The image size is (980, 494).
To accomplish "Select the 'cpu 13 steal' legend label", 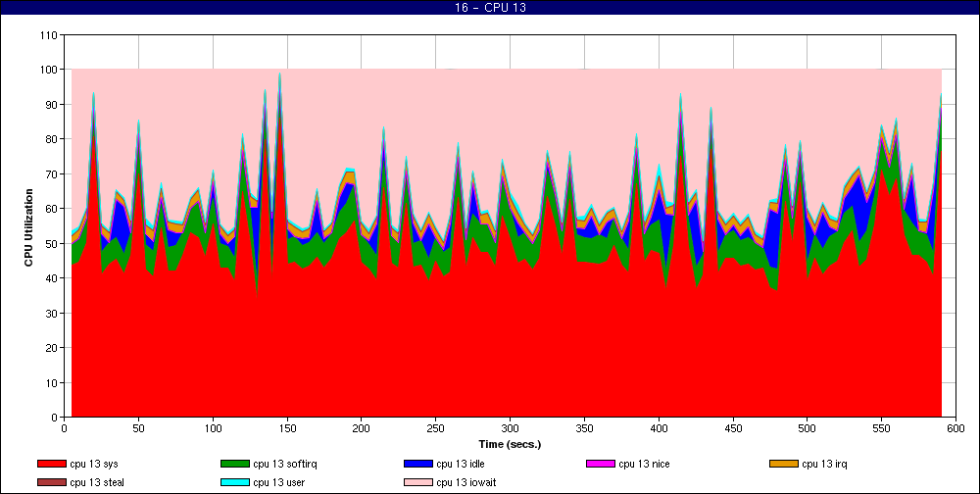I will click(x=97, y=483).
